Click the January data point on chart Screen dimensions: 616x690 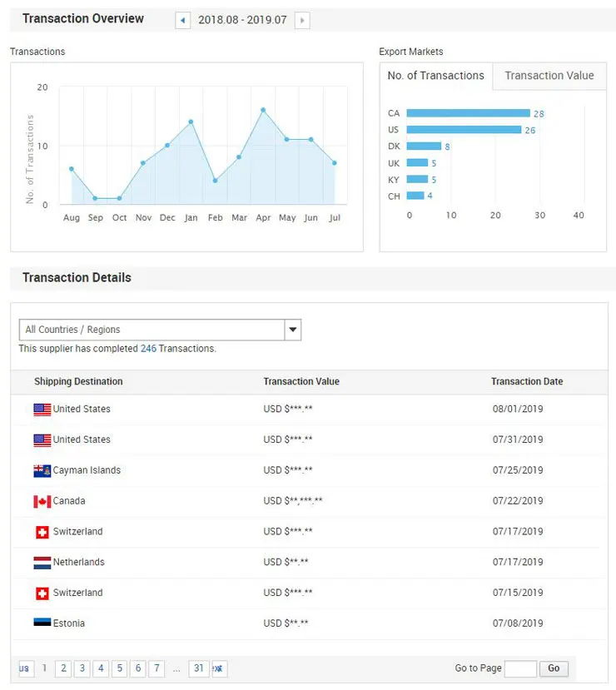(191, 122)
